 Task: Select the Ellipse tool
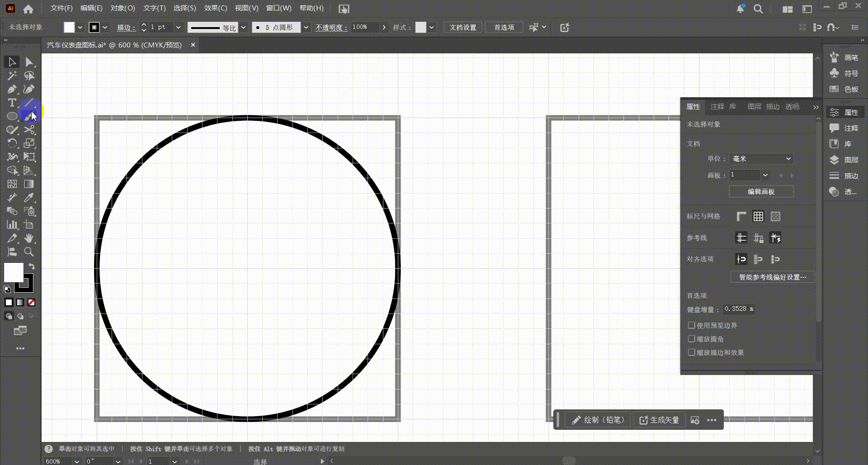tap(12, 116)
